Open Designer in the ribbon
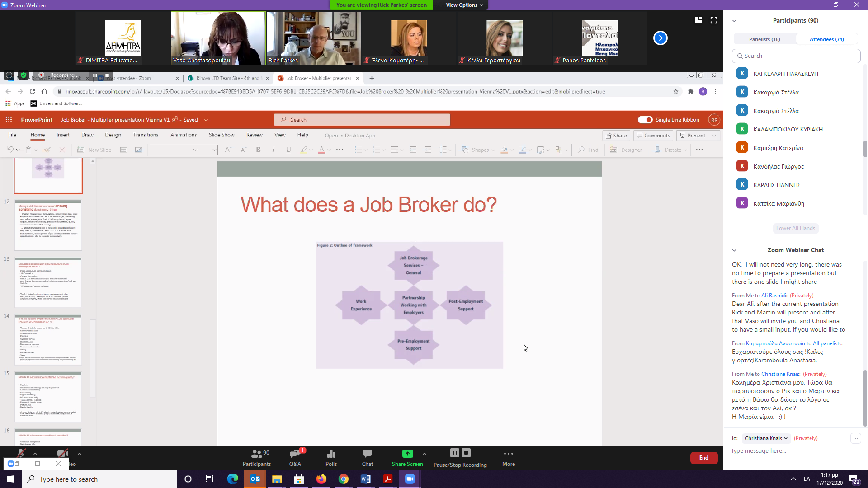The height and width of the screenshot is (488, 868). (x=626, y=150)
